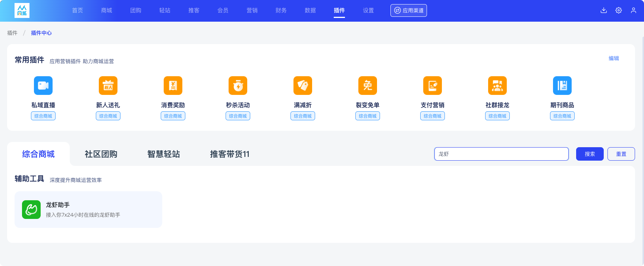Launch the 秒杀活动 plugin icon

pos(238,86)
